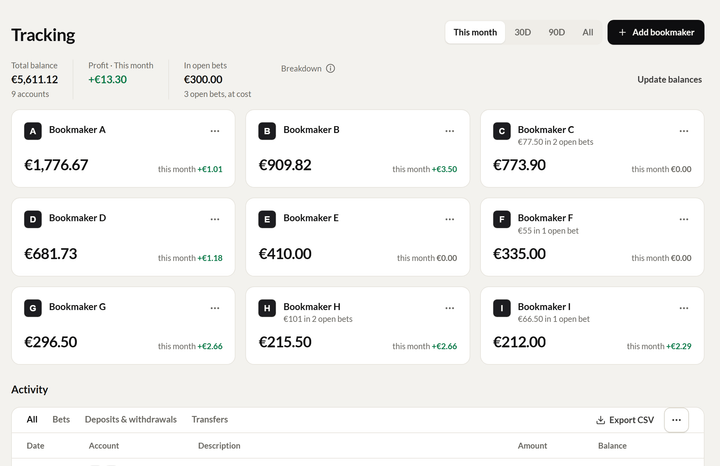Click the A letter badge
This screenshot has width=720, height=466.
[33, 131]
